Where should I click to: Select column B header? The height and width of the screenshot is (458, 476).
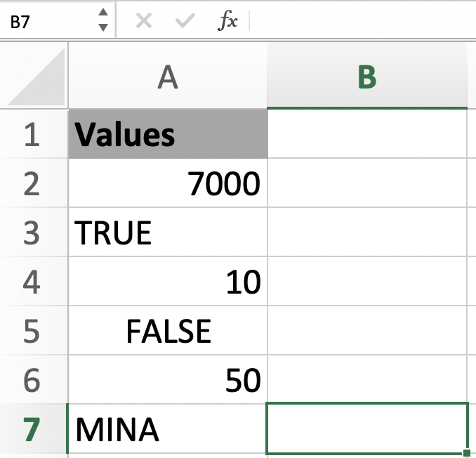(366, 78)
